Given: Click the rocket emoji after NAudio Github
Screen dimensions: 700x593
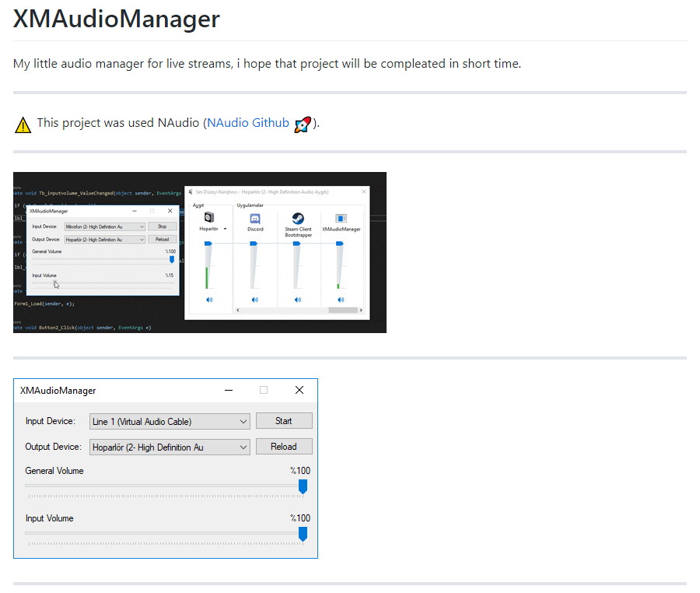Looking at the screenshot, I should click(303, 125).
